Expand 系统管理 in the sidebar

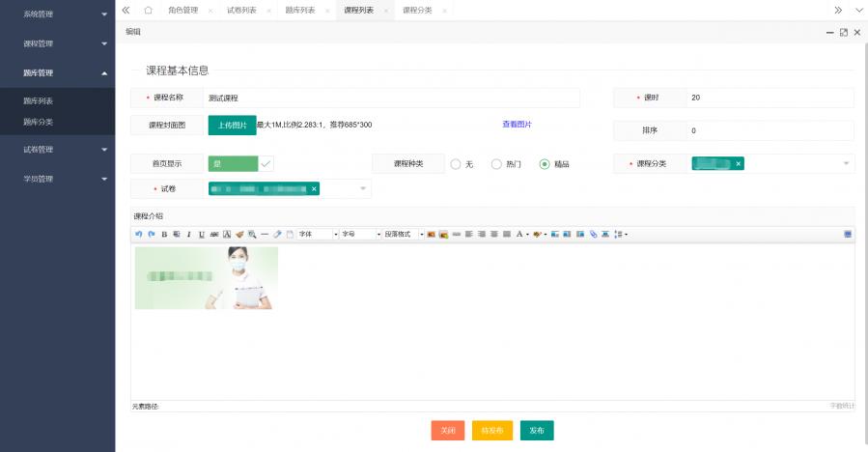coord(57,14)
